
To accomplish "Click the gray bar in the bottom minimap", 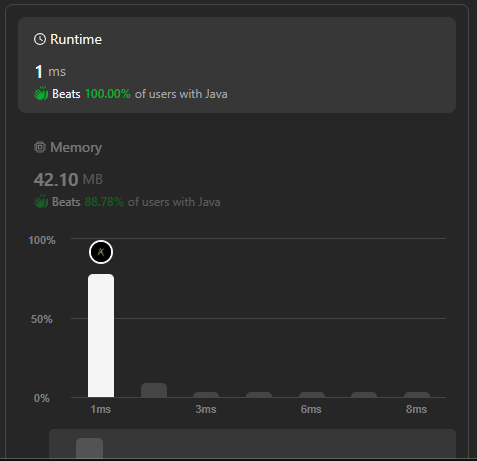I will [89, 448].
